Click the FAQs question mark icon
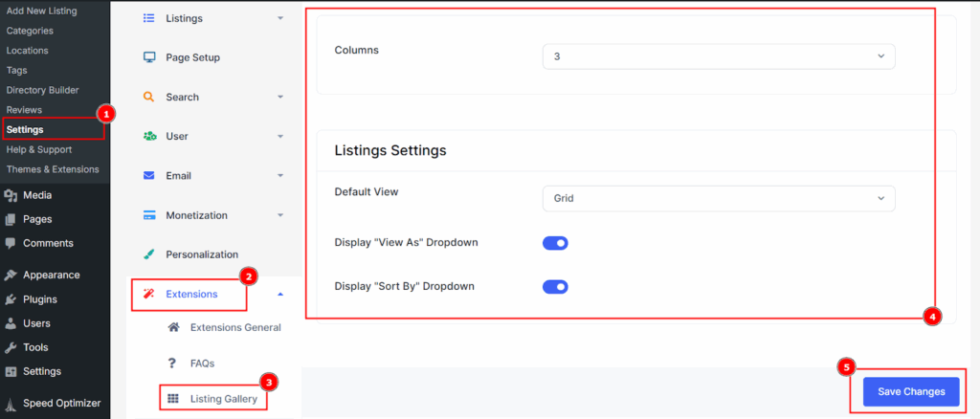 pyautogui.click(x=173, y=363)
